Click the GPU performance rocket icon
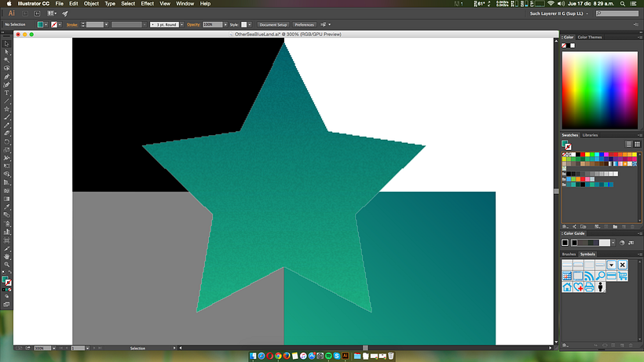The height and width of the screenshot is (362, 644). point(65,13)
